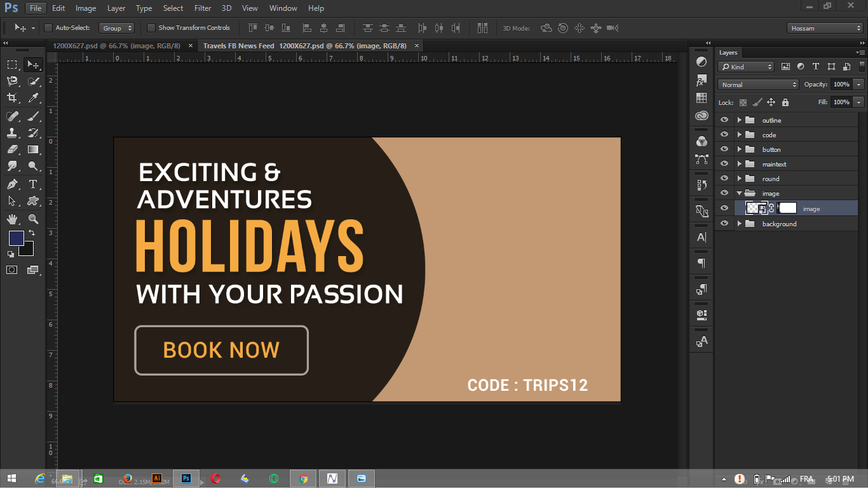Select the Crop tool
Screen dimensions: 868x488
point(13,98)
